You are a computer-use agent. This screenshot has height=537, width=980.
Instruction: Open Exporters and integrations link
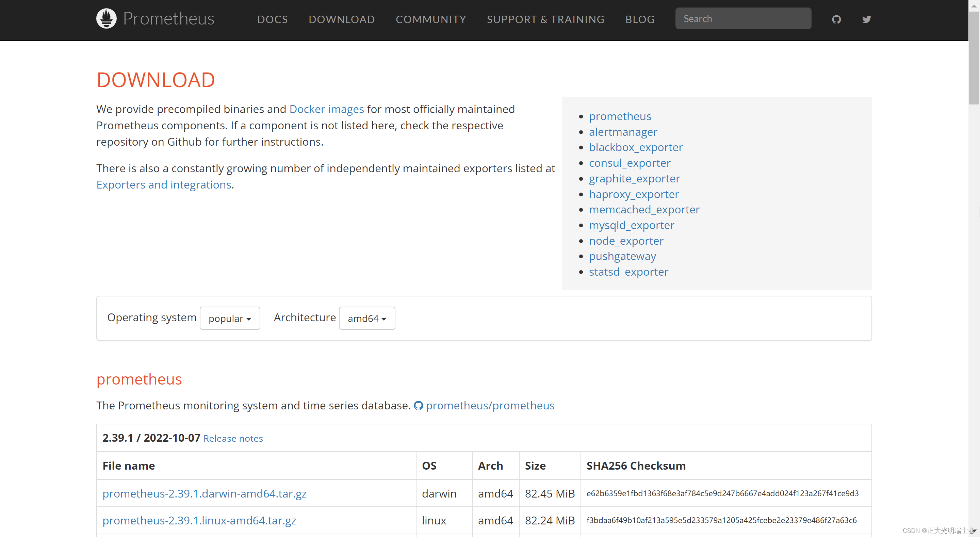click(x=164, y=184)
